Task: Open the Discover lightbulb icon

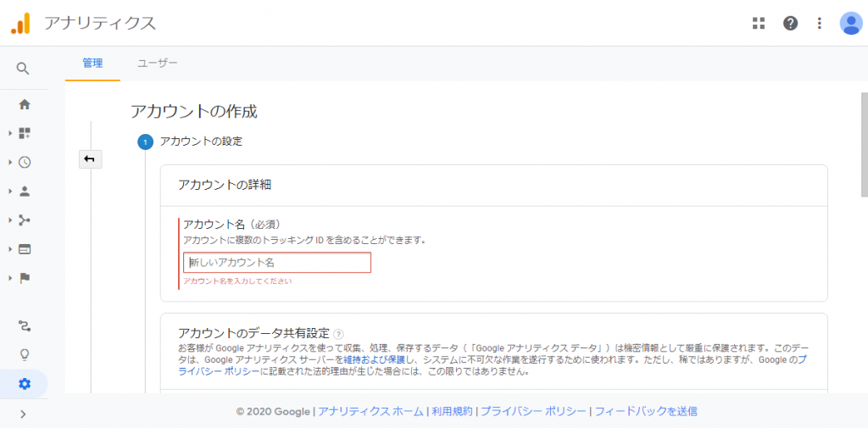Action: pyautogui.click(x=25, y=354)
